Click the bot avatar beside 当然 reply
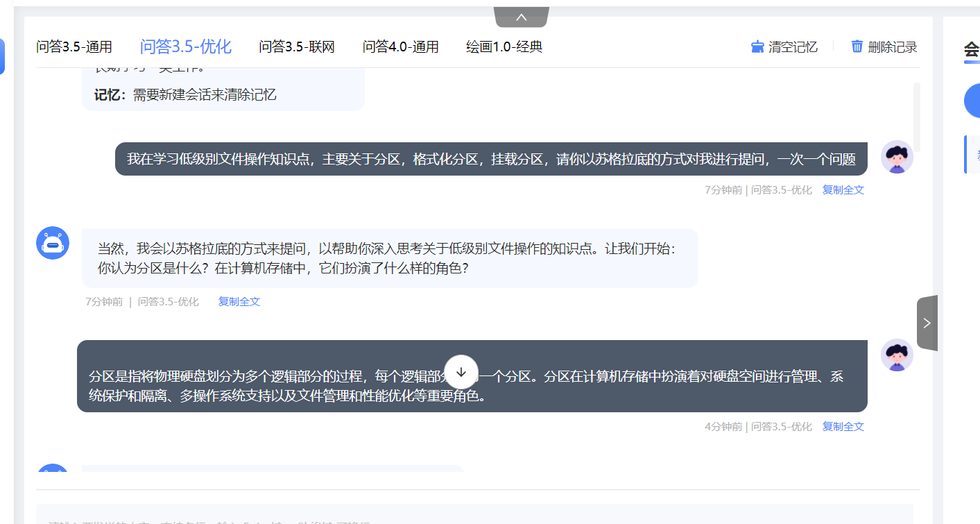Screen dimensions: 980x524 pos(53,243)
